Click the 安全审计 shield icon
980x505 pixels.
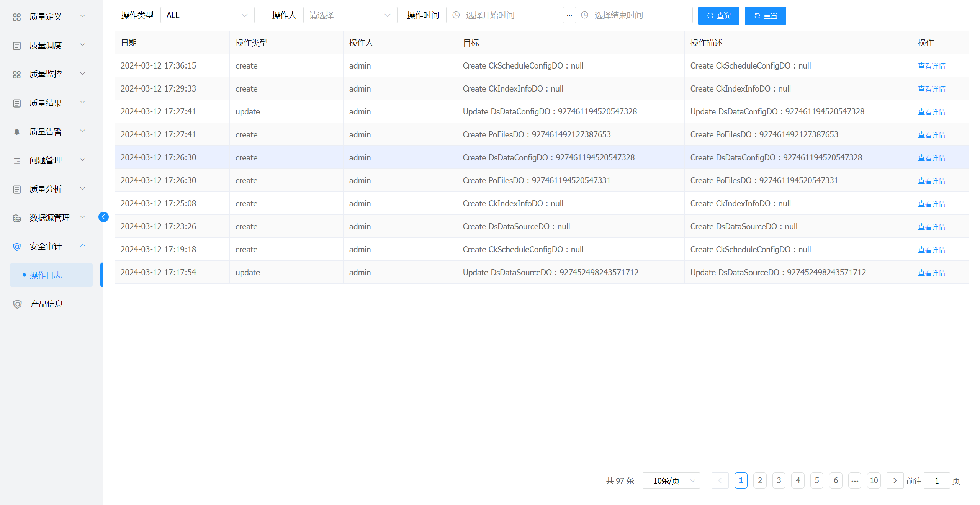pyautogui.click(x=17, y=247)
